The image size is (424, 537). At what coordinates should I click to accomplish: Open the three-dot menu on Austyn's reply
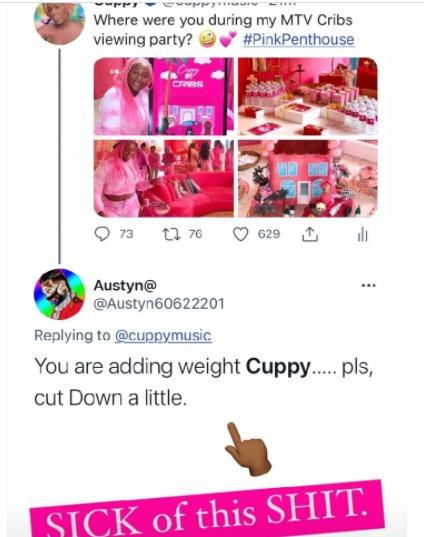pos(369,285)
